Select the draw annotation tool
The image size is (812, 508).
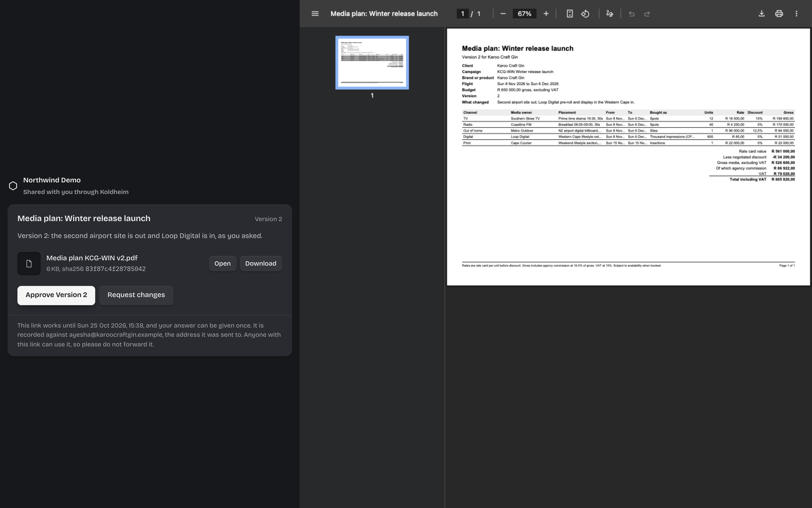(610, 14)
